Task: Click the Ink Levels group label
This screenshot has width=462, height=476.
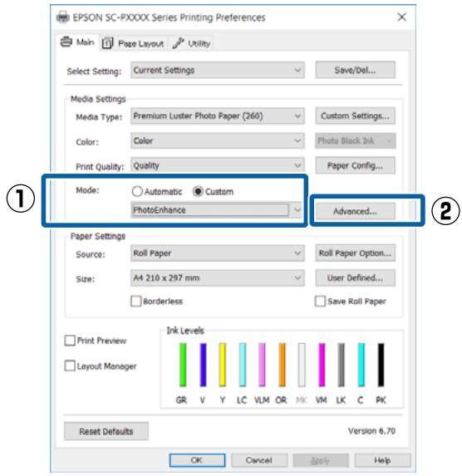Action: (185, 331)
